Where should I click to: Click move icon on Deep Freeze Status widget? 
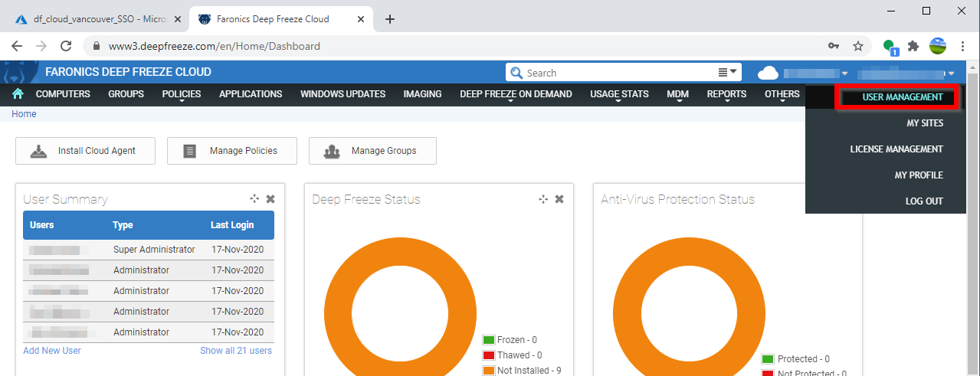[543, 199]
